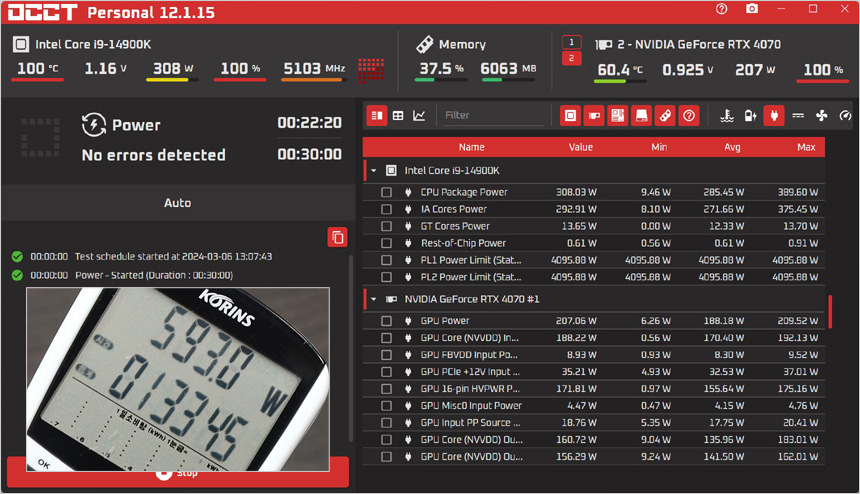Toggle memory sensors filter icon

(x=665, y=116)
